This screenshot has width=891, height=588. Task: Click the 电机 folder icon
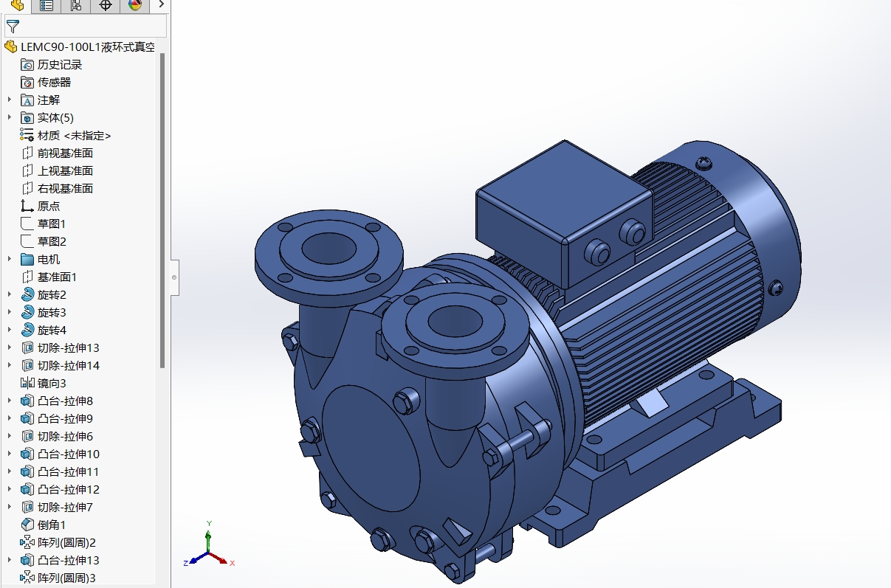[x=27, y=259]
